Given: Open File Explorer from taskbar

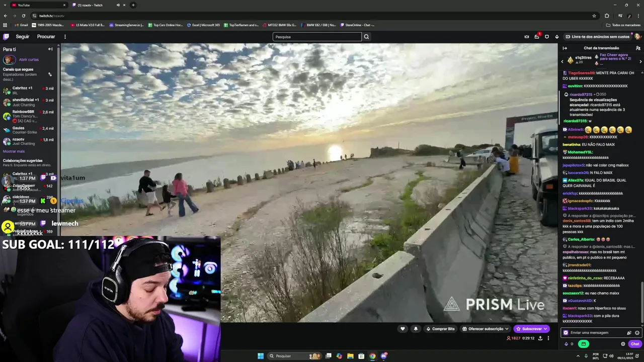Looking at the screenshot, I should (x=350, y=356).
